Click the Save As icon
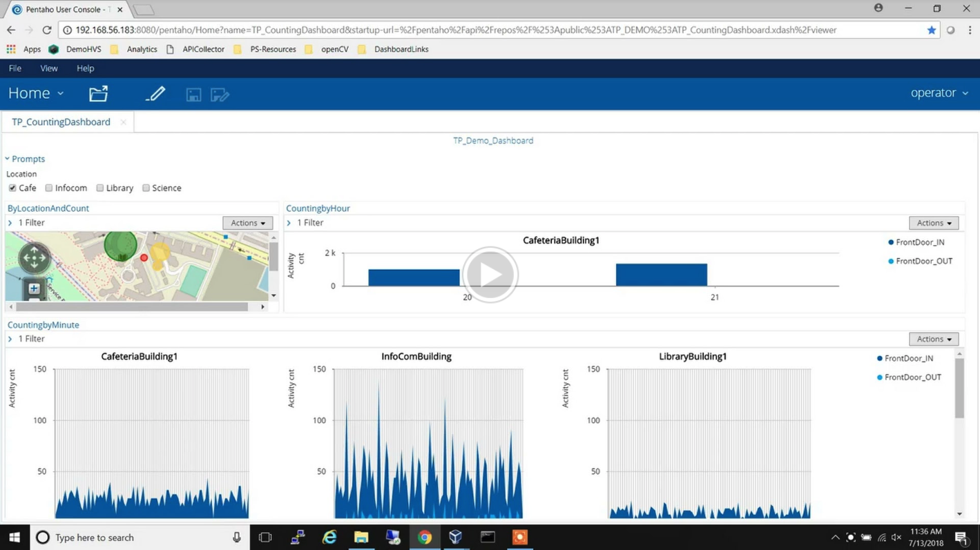 coord(220,95)
